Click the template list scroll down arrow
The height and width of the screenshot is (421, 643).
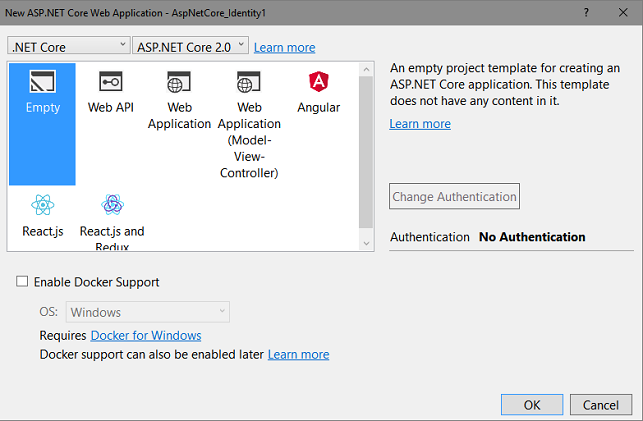(366, 243)
